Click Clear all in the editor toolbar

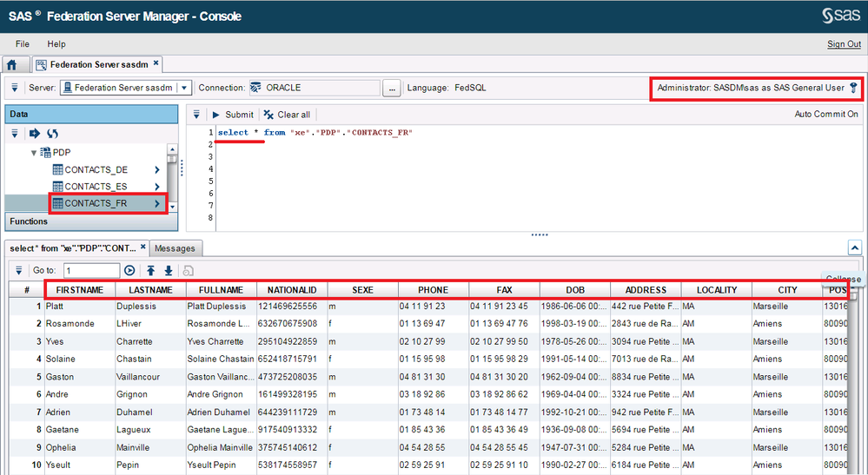287,115
